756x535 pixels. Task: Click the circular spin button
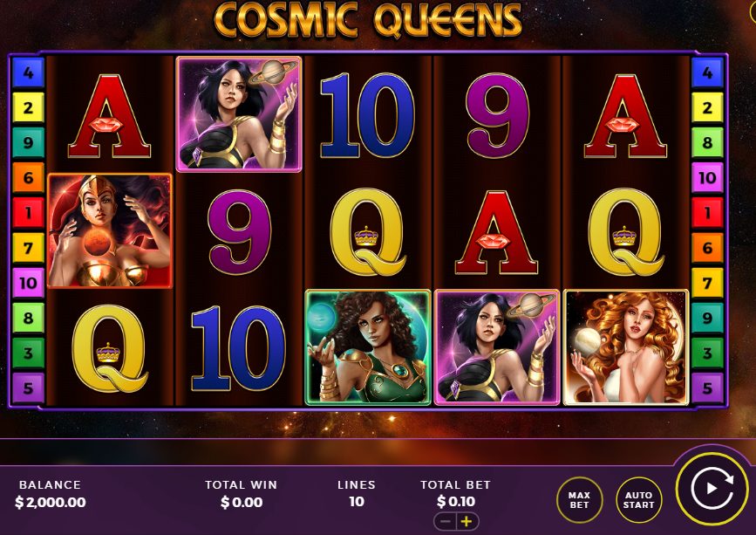[712, 488]
